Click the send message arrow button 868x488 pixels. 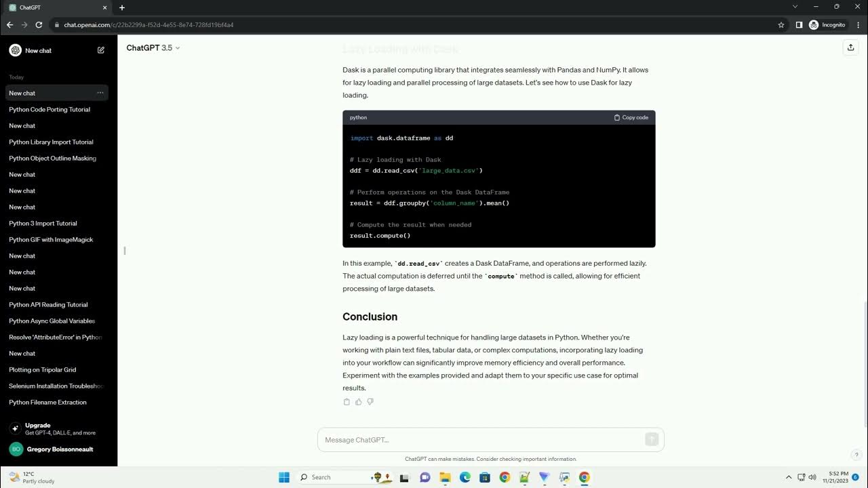[x=652, y=440]
